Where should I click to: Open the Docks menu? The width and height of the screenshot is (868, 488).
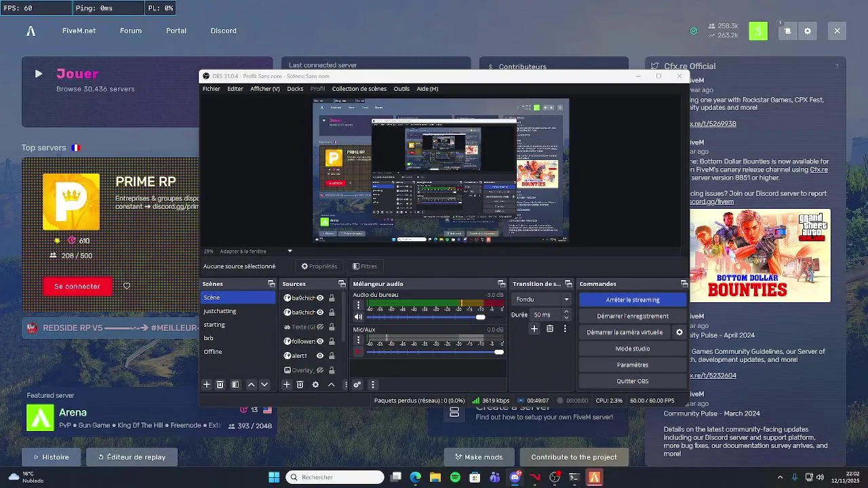point(295,89)
